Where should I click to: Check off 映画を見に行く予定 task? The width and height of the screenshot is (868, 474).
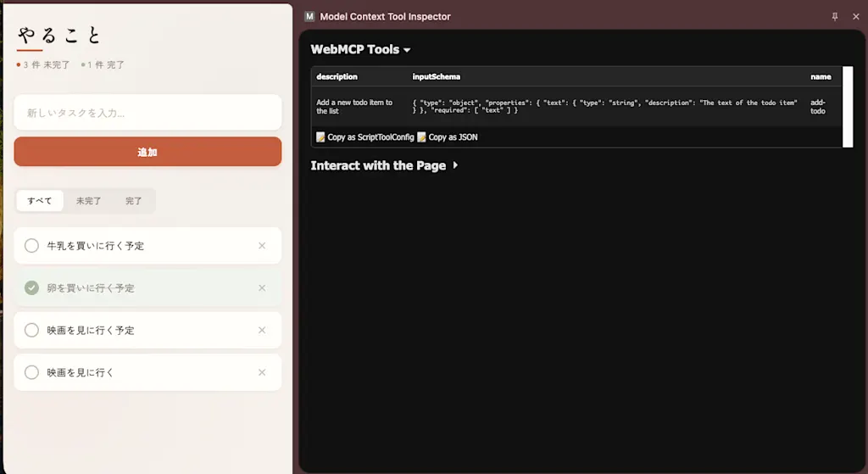pos(31,330)
